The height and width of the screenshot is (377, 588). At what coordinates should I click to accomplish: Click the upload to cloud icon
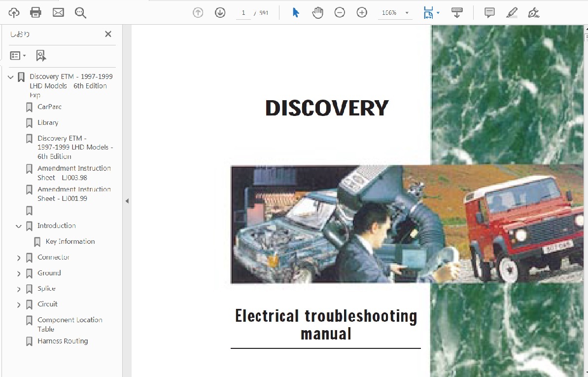click(x=14, y=13)
